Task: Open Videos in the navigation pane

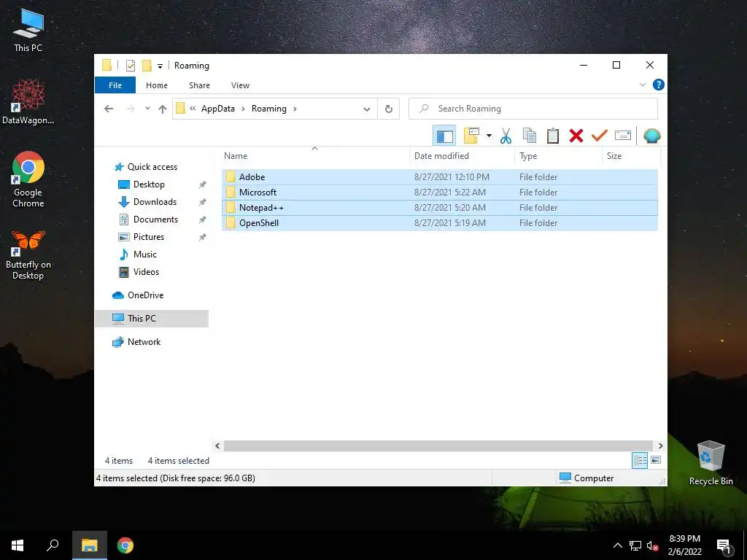Action: pos(146,272)
